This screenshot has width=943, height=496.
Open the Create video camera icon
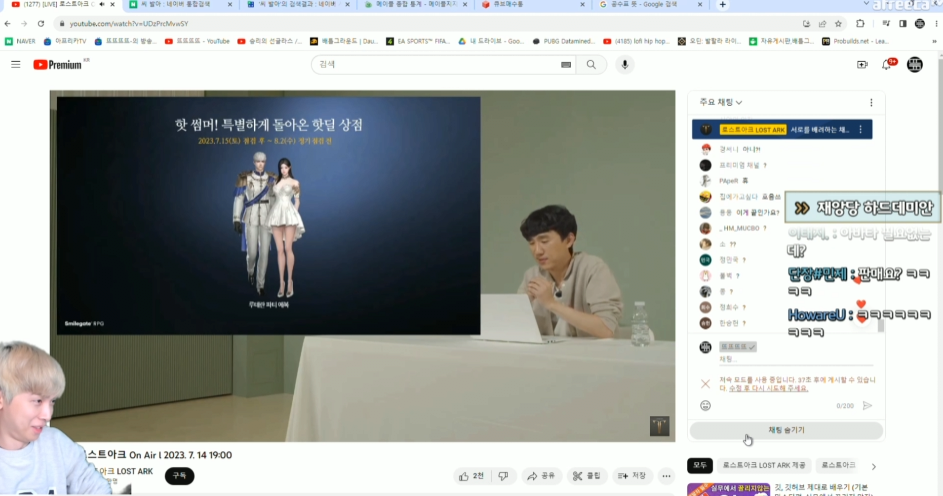(862, 64)
